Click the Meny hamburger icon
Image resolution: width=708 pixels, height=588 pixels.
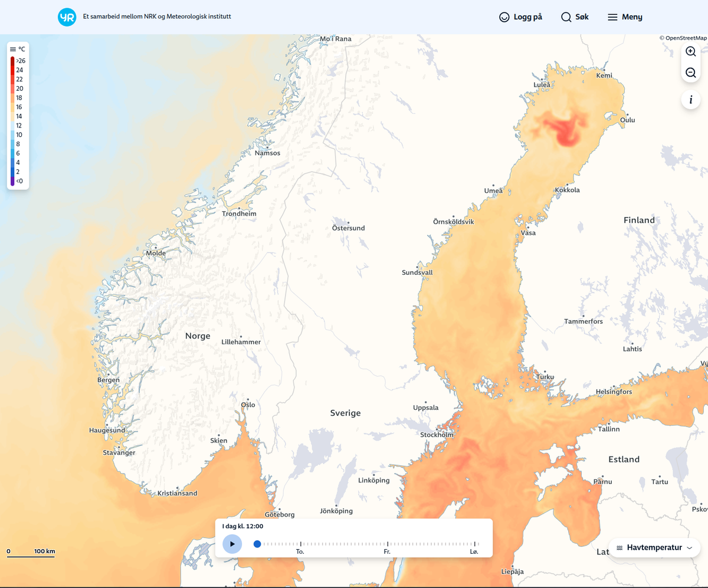612,17
